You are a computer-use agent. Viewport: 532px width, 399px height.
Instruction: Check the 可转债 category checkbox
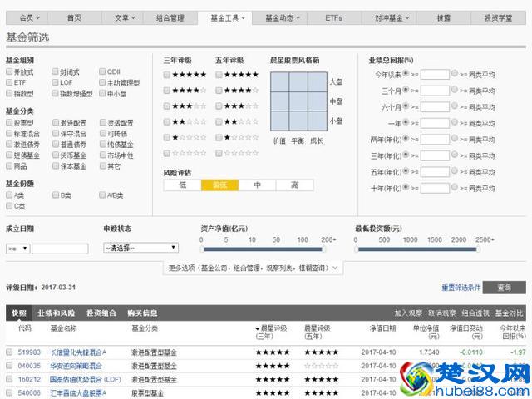tap(103, 133)
